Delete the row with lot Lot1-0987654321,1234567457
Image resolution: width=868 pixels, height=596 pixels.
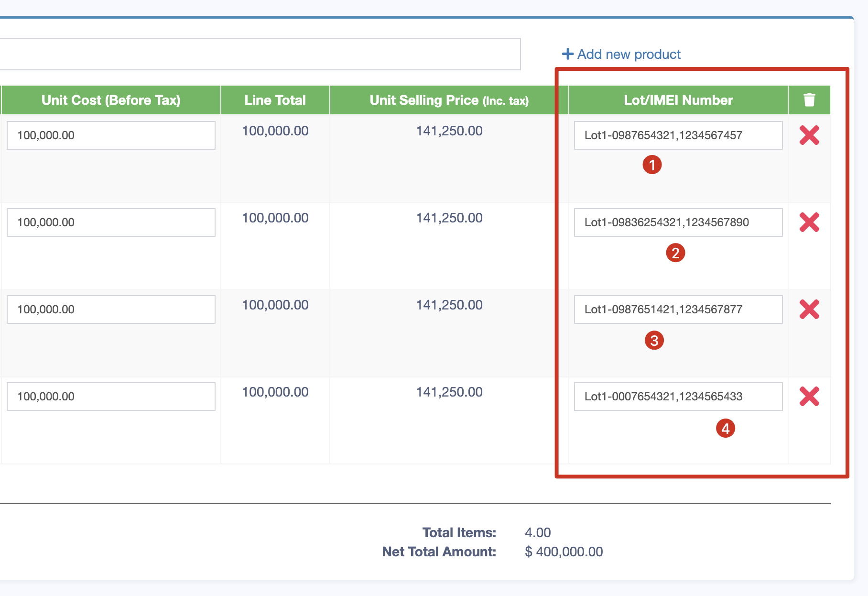[x=809, y=135]
